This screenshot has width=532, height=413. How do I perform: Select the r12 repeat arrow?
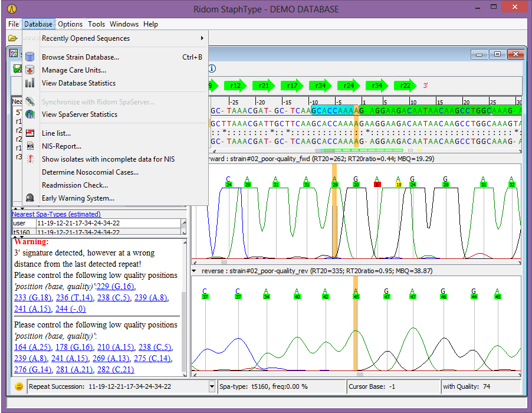click(237, 86)
